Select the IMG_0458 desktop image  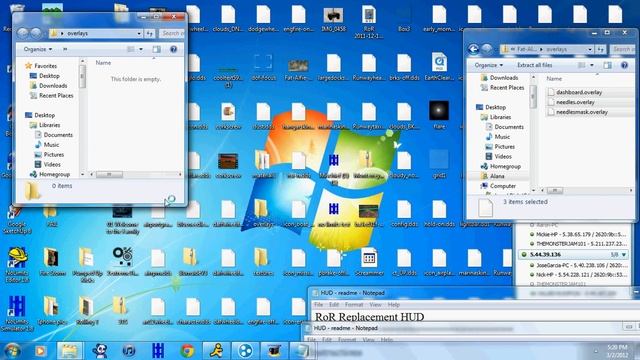[333, 20]
